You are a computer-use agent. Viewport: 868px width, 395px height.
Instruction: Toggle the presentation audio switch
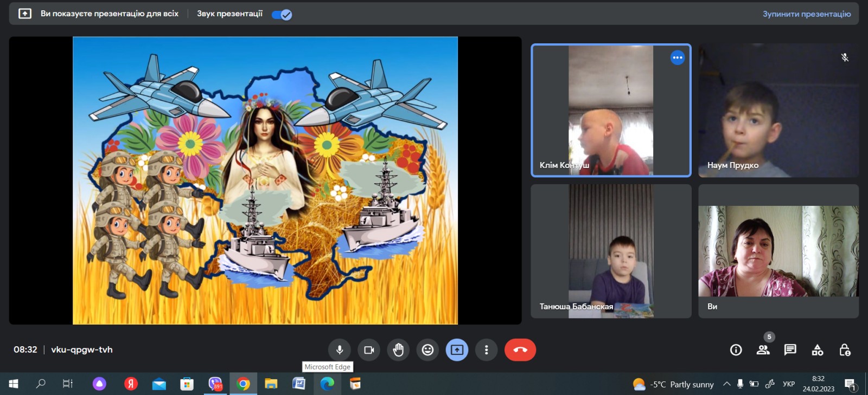pyautogui.click(x=282, y=15)
